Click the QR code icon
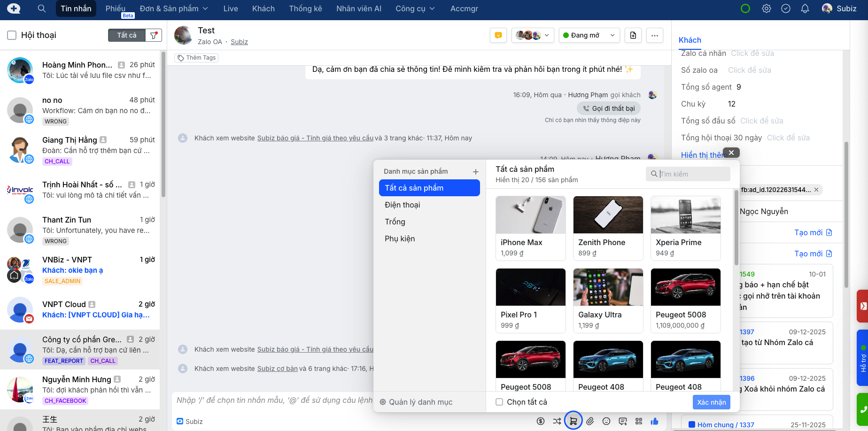The image size is (868, 431). coord(638,421)
